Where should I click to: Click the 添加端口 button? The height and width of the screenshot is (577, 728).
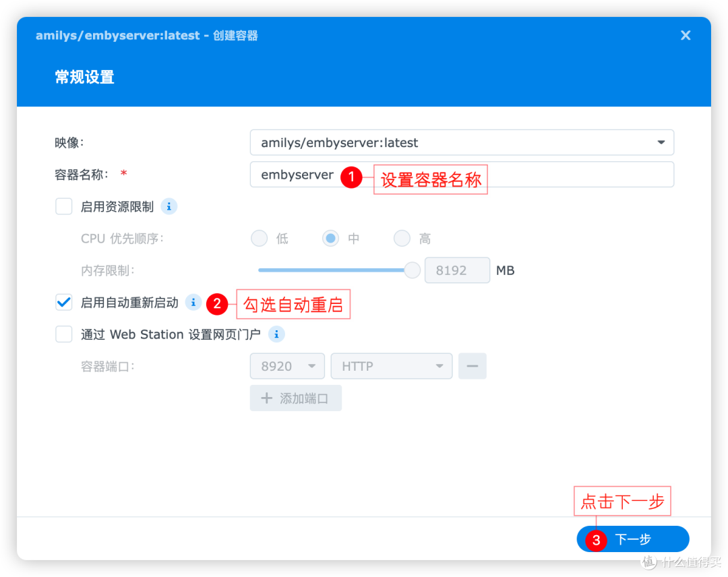(x=295, y=398)
